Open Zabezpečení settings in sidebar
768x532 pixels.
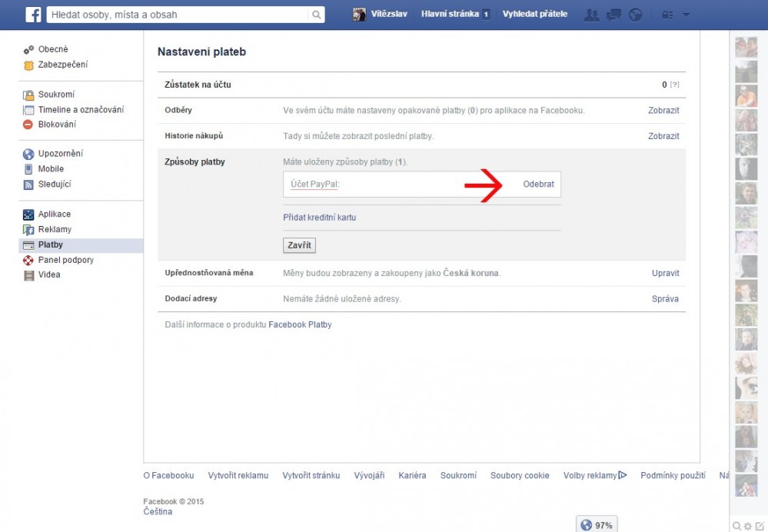[x=62, y=65]
